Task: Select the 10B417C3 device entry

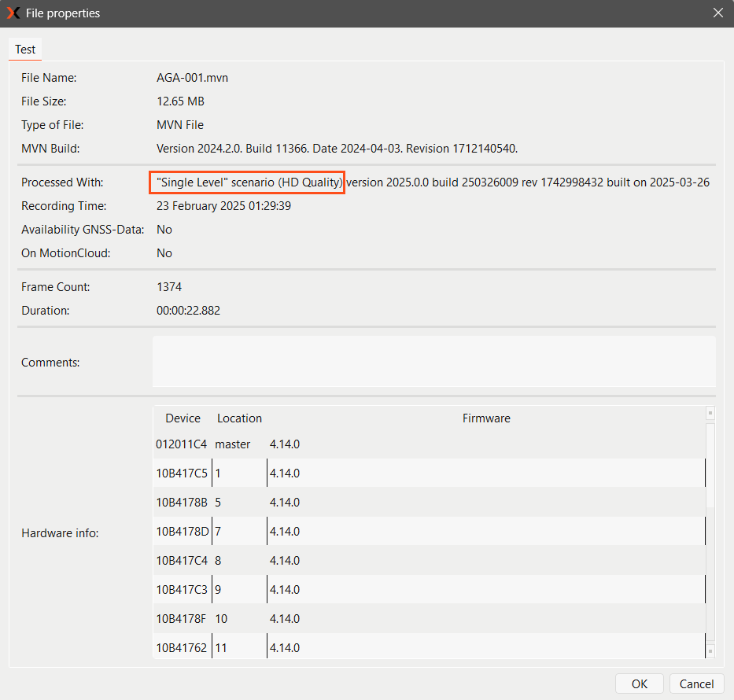Action: tap(182, 590)
